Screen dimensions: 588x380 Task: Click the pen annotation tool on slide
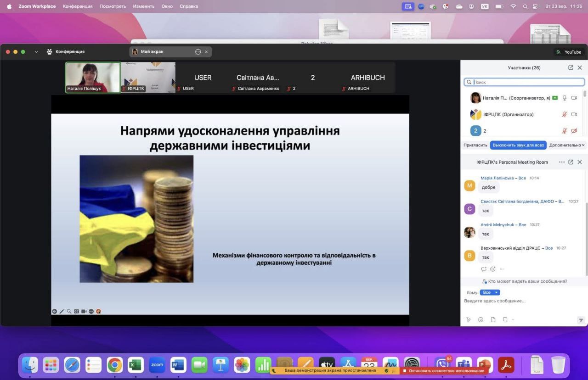click(x=62, y=311)
